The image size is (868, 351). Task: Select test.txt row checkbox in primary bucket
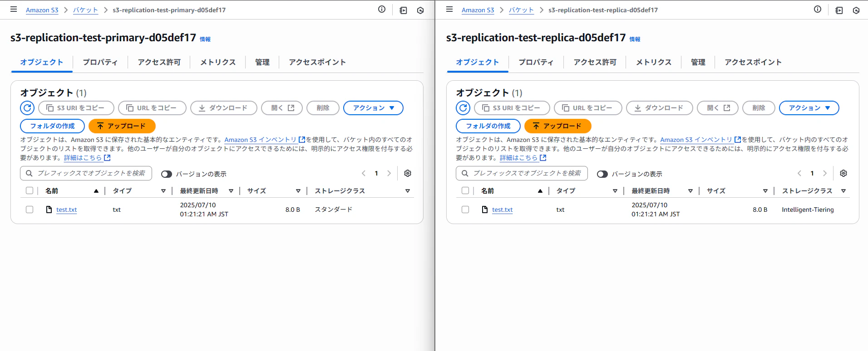[x=30, y=210]
